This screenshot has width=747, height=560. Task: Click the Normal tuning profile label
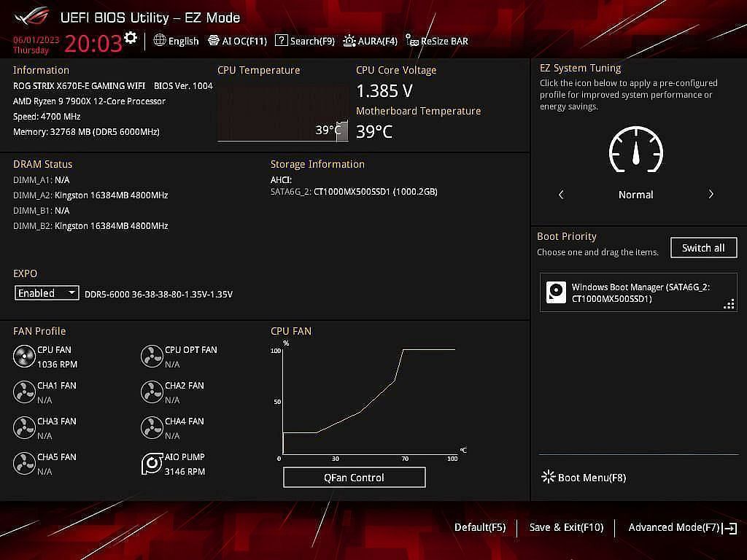635,194
